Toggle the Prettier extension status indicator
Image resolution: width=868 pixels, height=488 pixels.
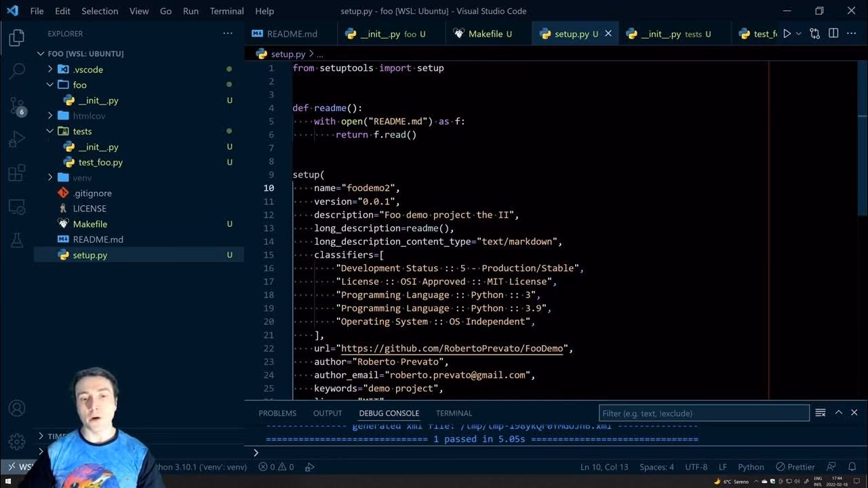click(x=795, y=467)
